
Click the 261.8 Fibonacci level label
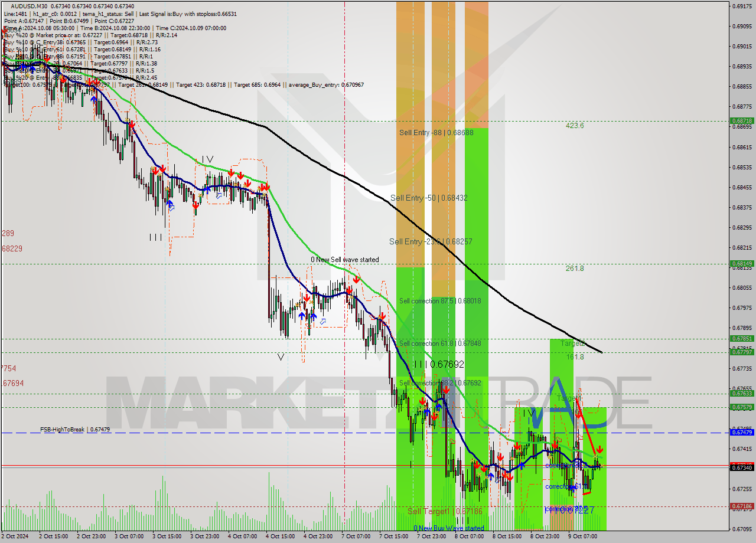click(x=575, y=269)
